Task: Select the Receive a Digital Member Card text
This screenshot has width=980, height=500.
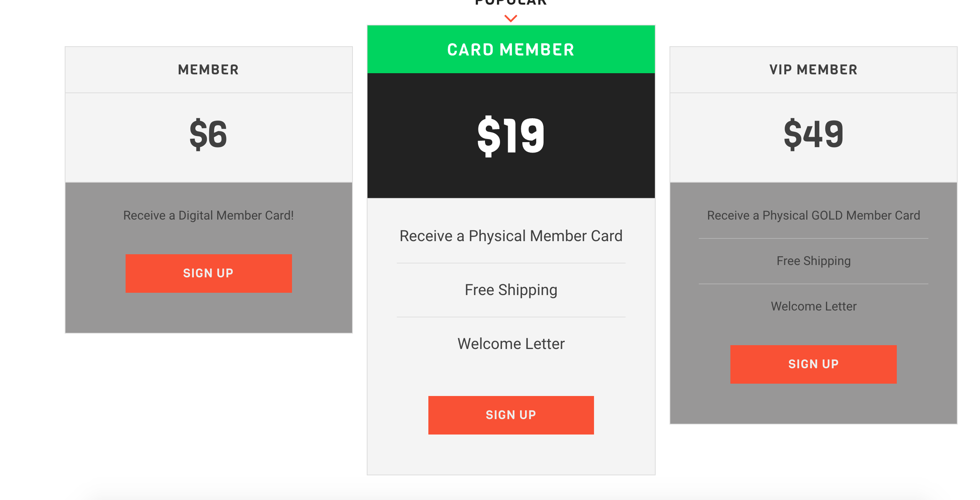Action: click(x=208, y=215)
